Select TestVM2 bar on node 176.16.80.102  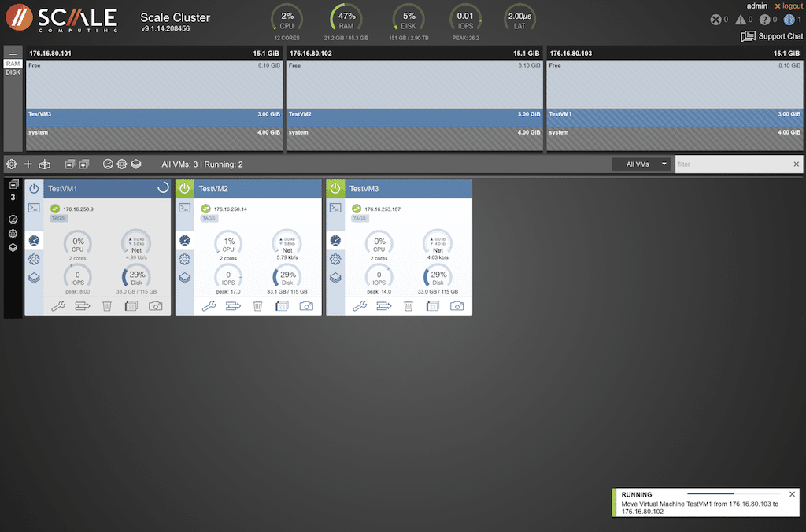tap(414, 118)
